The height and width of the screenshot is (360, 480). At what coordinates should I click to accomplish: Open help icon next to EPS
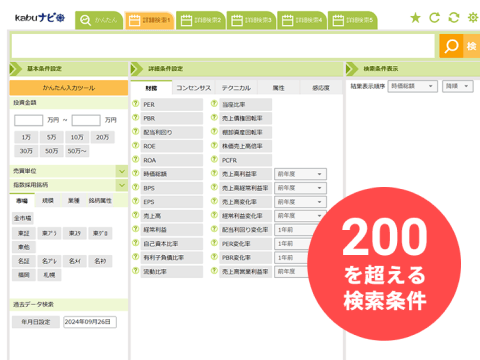pos(135,201)
